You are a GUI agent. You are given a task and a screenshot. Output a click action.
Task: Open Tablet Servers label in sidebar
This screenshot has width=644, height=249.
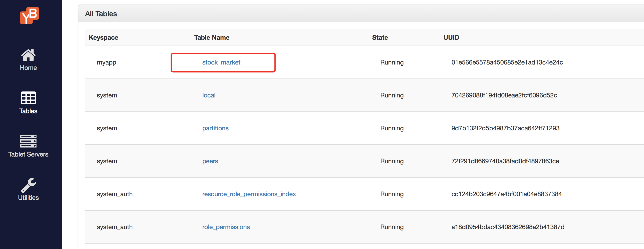(28, 154)
